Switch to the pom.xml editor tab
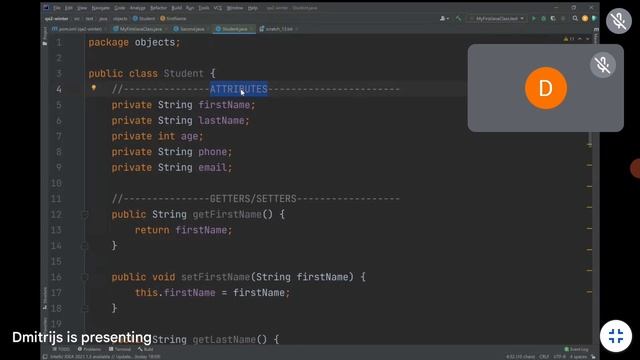Screen dimensions: 640x360 tap(77, 29)
